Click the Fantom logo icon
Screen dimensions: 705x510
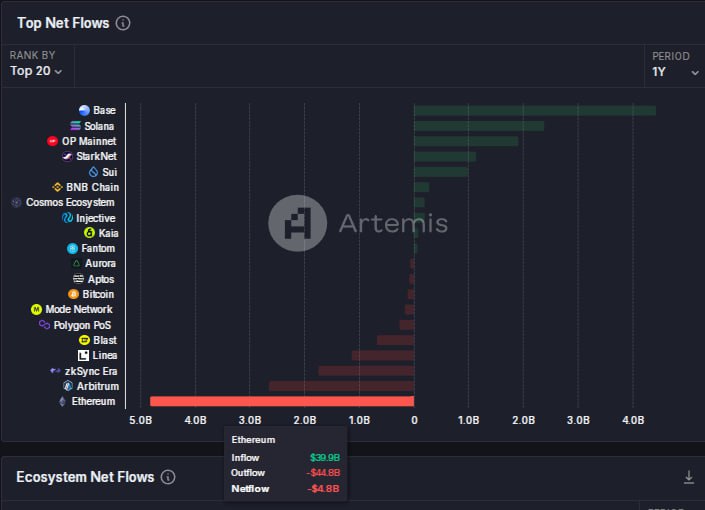[x=72, y=248]
